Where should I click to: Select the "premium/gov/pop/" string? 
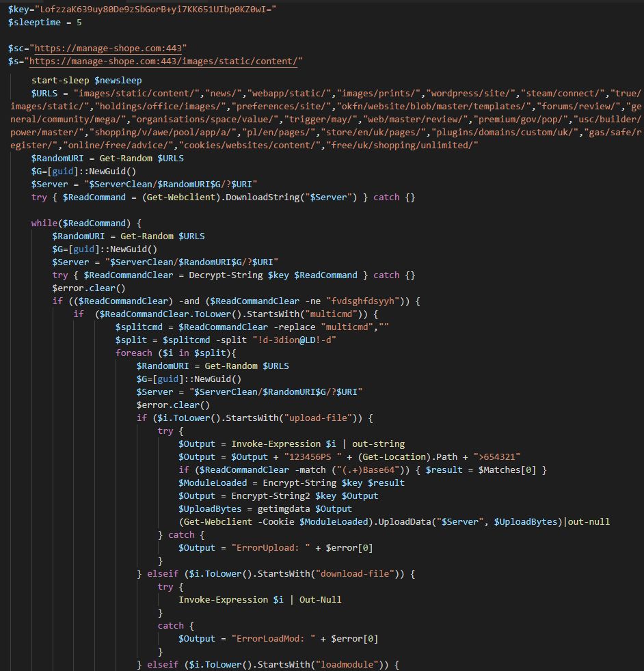coord(522,119)
